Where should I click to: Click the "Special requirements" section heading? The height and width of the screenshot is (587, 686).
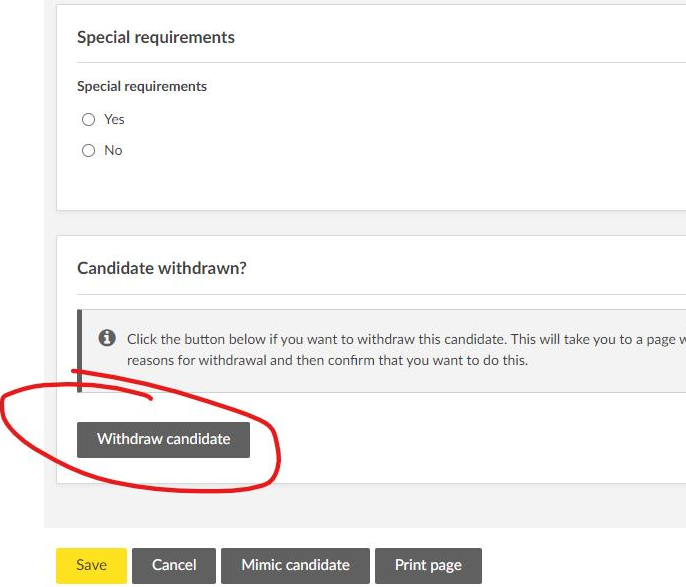156,37
